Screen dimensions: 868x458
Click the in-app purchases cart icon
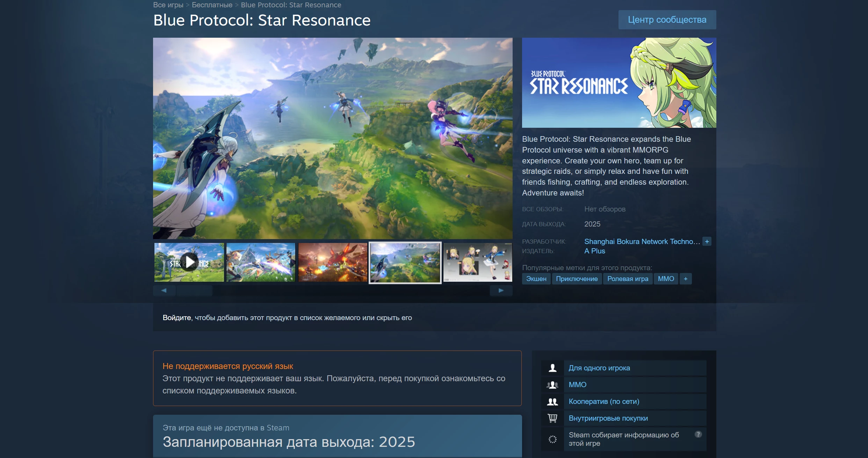point(552,418)
